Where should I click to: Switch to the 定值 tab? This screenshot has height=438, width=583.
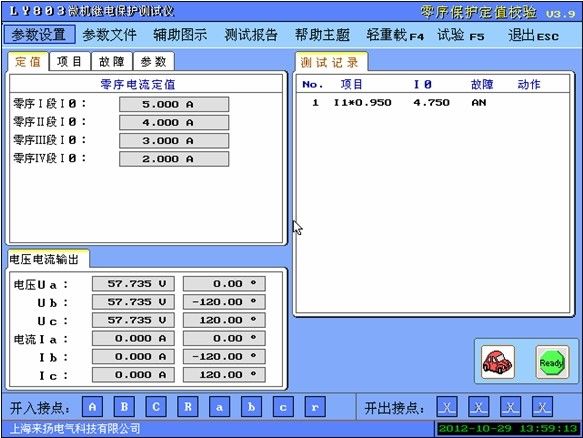[28, 61]
